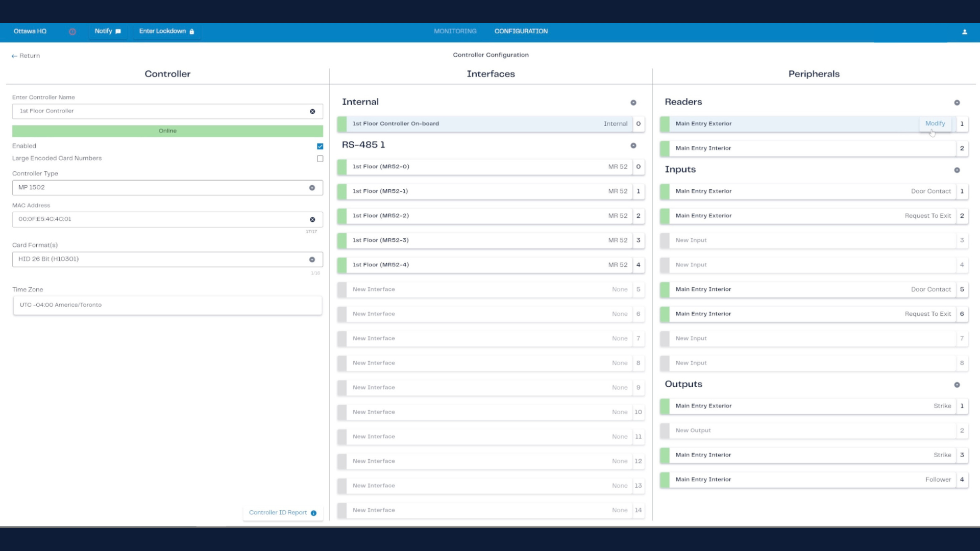This screenshot has height=551, width=980.
Task: Open the Time Zone selector
Action: [x=167, y=305]
